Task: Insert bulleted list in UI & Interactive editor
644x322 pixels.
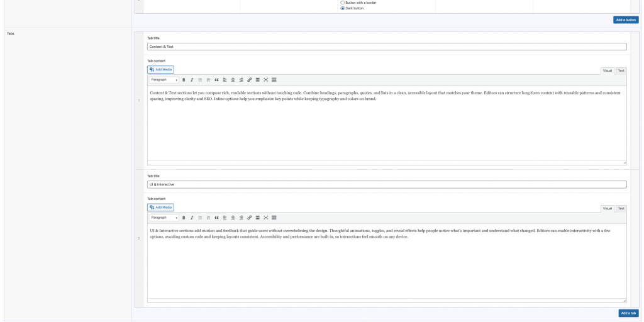Action: point(200,218)
